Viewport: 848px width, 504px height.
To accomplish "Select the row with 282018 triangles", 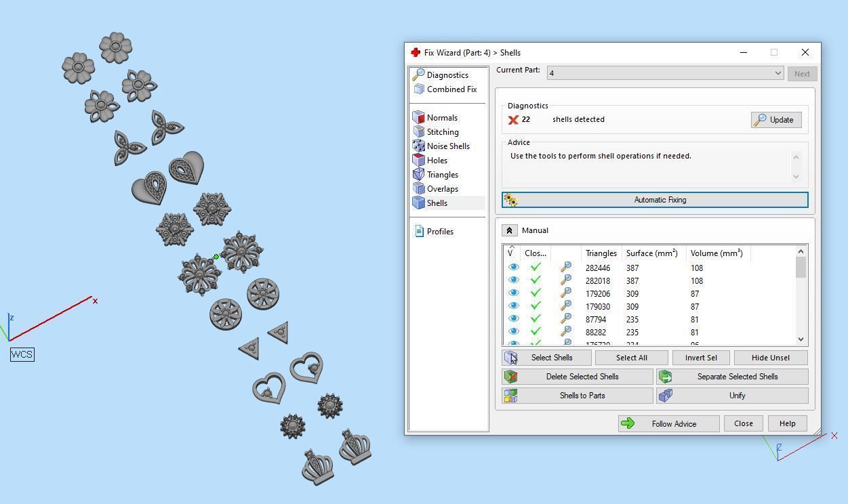I will (649, 280).
